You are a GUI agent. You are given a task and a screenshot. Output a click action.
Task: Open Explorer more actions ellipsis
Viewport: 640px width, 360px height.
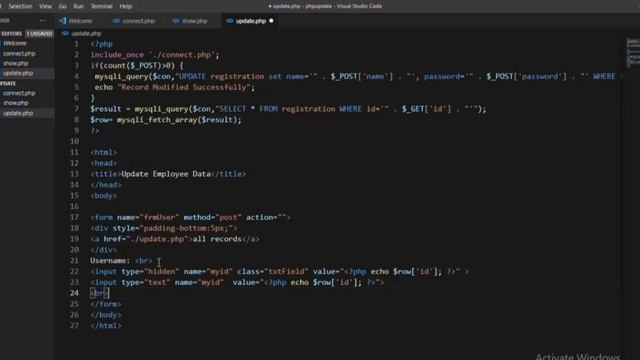(43, 20)
